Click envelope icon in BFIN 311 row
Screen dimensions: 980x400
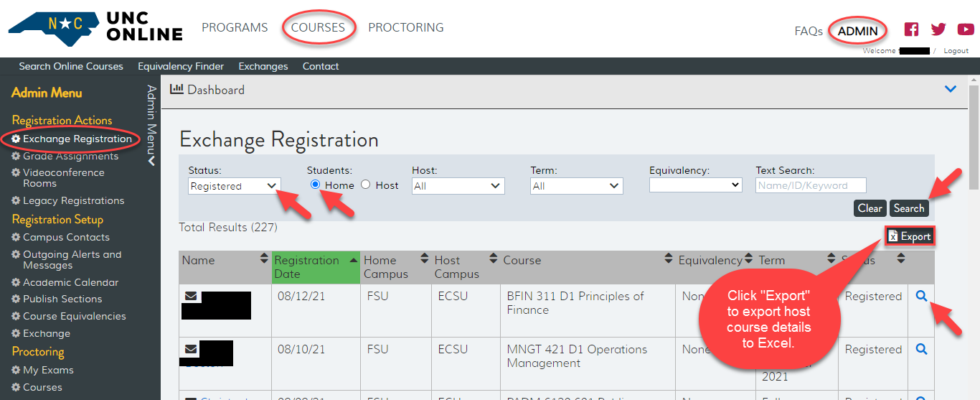pyautogui.click(x=191, y=296)
